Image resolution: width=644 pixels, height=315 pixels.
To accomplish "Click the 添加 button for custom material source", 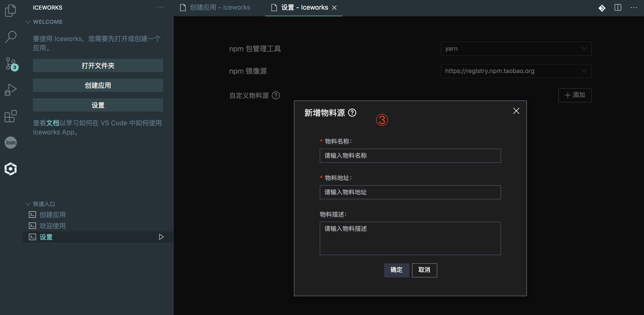I will click(x=575, y=95).
